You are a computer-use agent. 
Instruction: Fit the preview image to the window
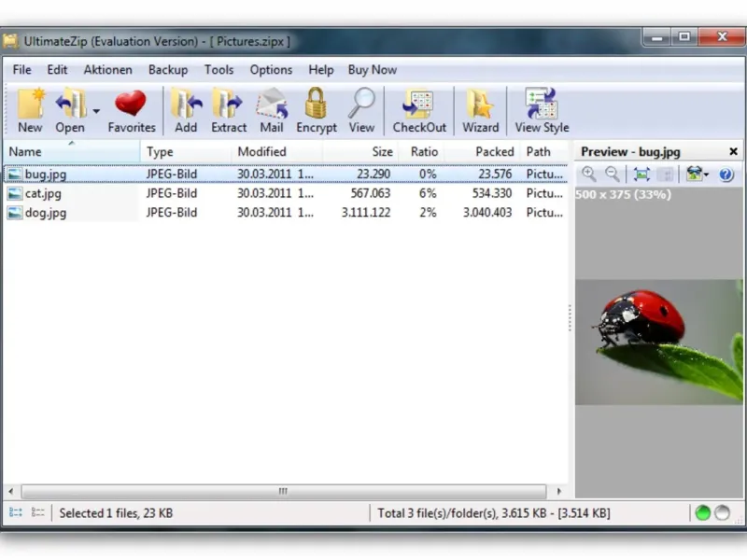tap(641, 175)
